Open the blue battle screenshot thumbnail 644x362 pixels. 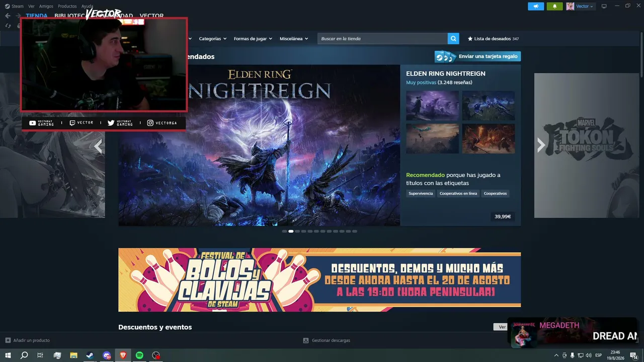coord(489,106)
